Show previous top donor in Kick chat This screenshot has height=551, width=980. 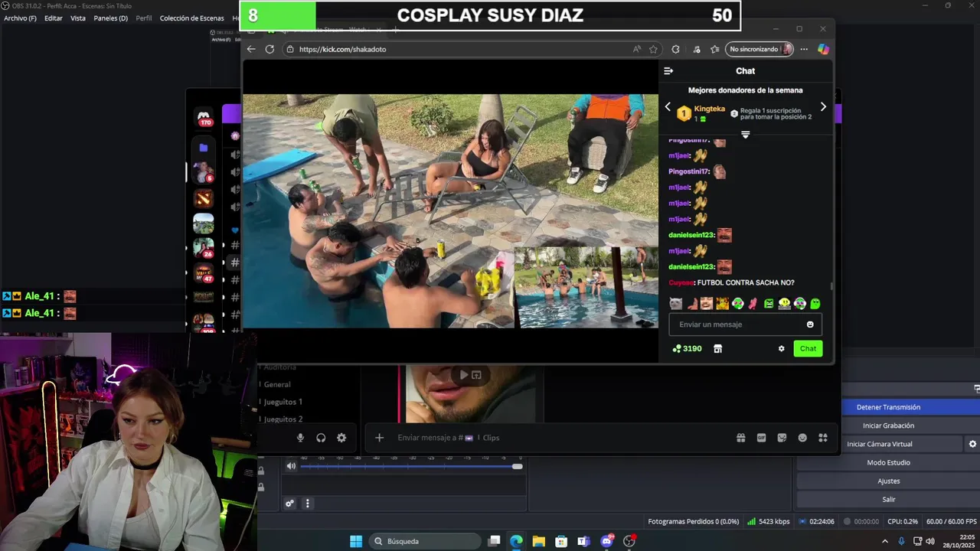tap(668, 107)
